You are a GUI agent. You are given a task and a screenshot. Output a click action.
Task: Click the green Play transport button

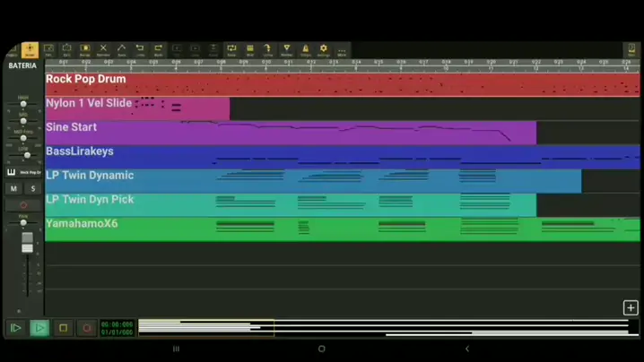(39, 328)
